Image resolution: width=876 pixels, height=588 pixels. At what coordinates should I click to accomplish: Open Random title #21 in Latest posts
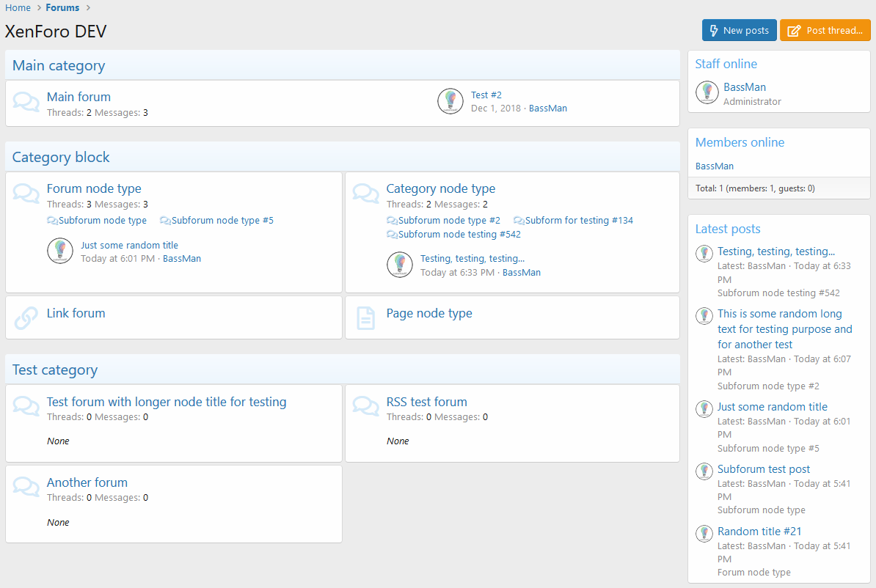pos(759,532)
